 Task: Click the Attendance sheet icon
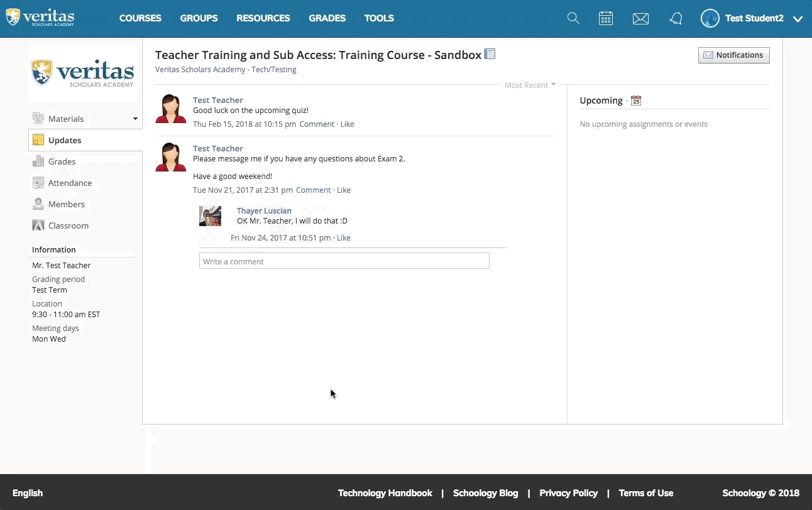coord(38,183)
